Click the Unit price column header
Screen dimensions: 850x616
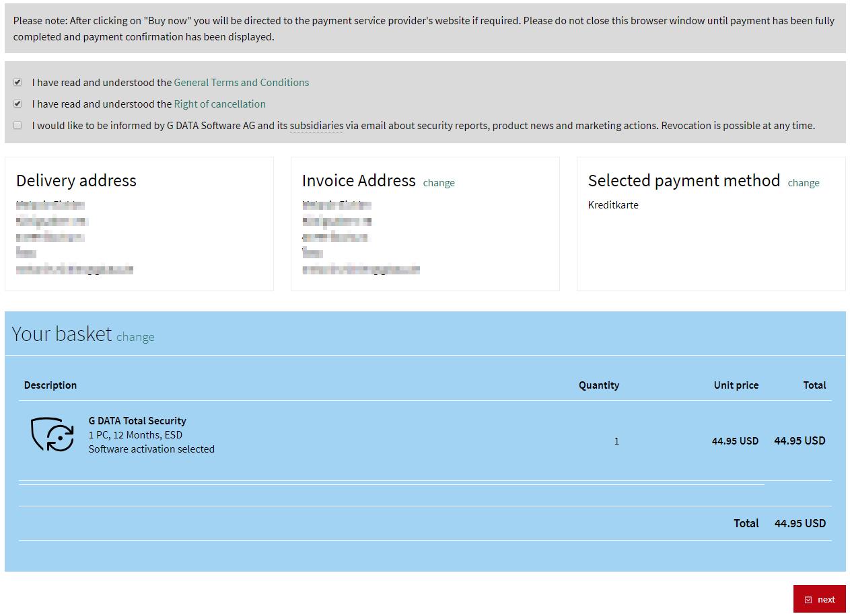click(x=736, y=385)
